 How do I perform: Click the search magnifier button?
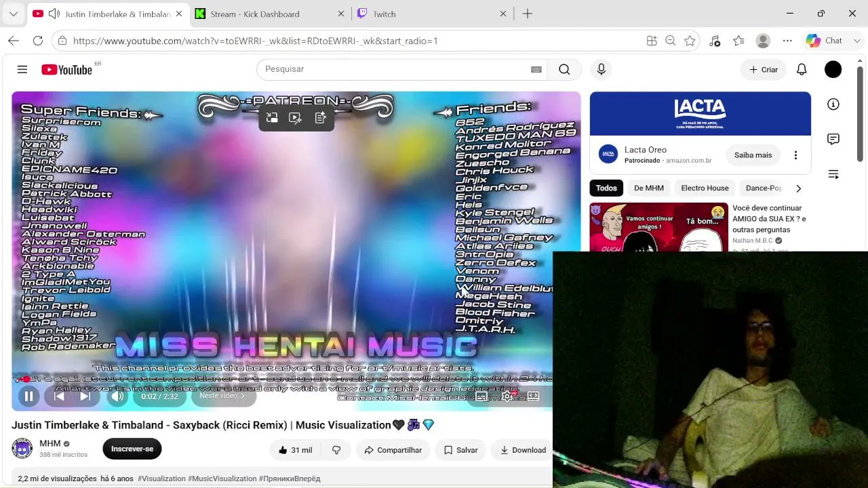click(x=564, y=69)
